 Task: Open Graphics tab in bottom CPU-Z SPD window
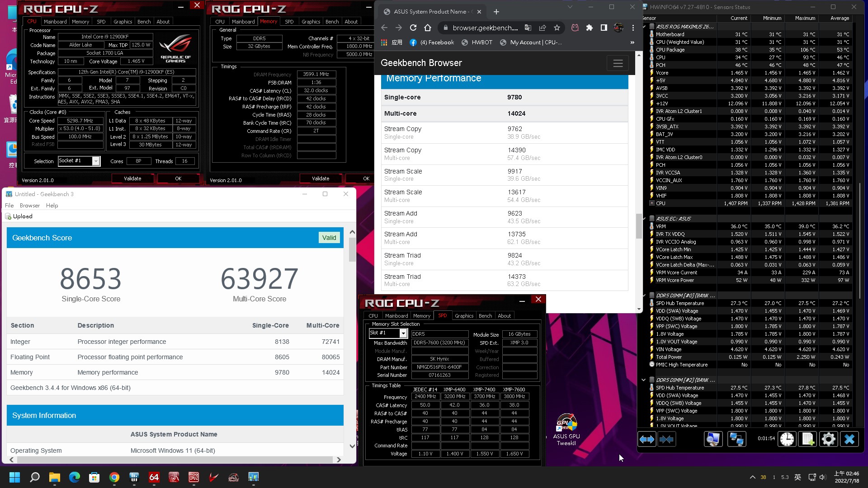[x=464, y=316]
